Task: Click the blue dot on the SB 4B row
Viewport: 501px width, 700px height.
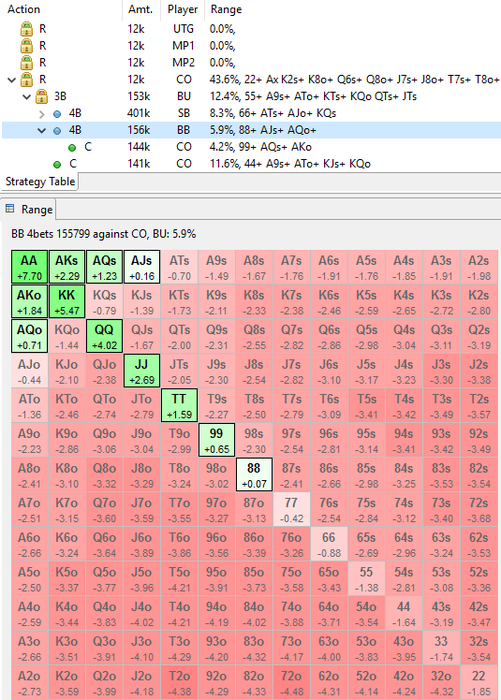Action: (x=57, y=114)
